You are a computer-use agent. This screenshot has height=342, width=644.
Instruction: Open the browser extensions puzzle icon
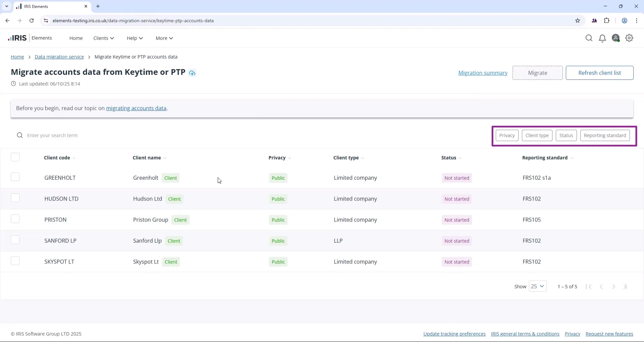607,21
